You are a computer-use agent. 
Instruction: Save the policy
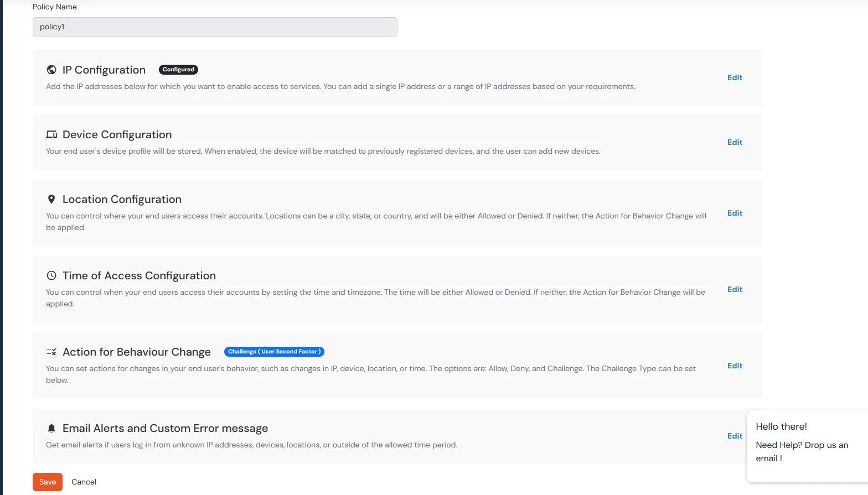48,482
